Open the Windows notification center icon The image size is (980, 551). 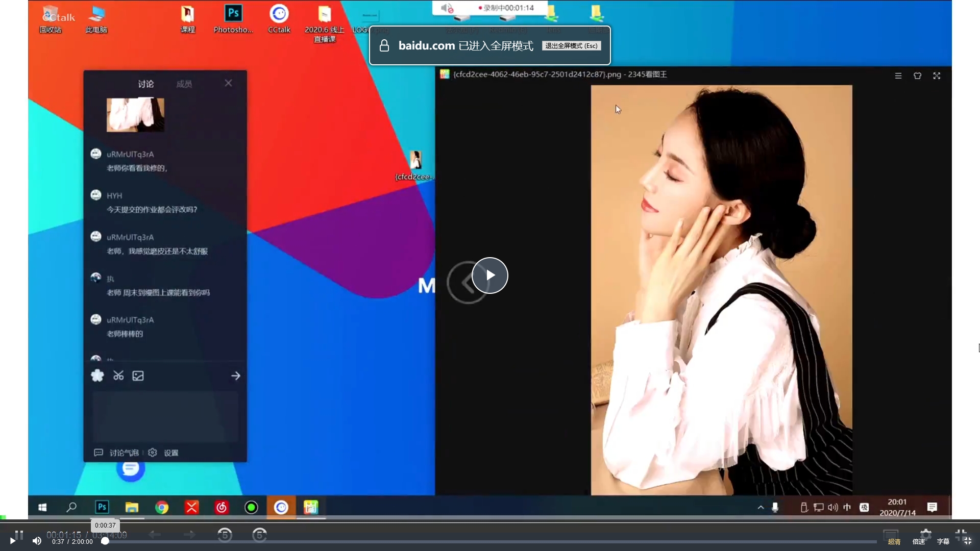point(932,507)
